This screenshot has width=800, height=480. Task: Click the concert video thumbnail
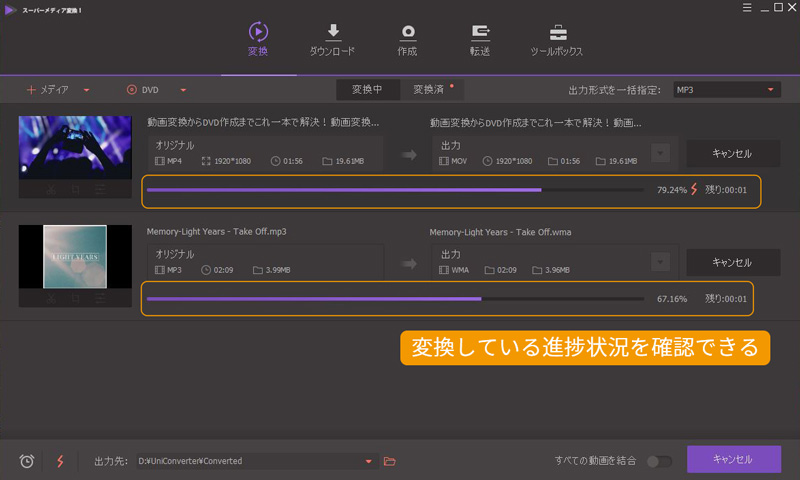(x=75, y=147)
